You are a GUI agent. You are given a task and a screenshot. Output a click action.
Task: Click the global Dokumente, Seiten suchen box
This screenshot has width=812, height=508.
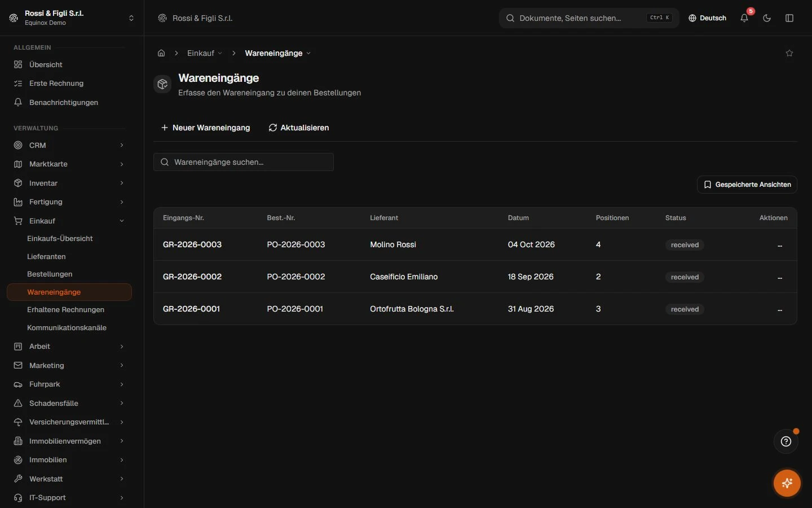(589, 18)
